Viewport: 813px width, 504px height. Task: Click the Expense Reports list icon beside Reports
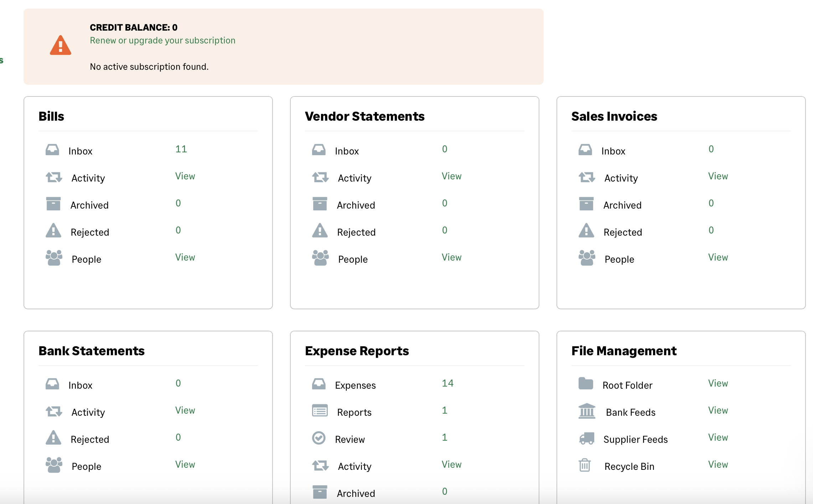pyautogui.click(x=320, y=410)
